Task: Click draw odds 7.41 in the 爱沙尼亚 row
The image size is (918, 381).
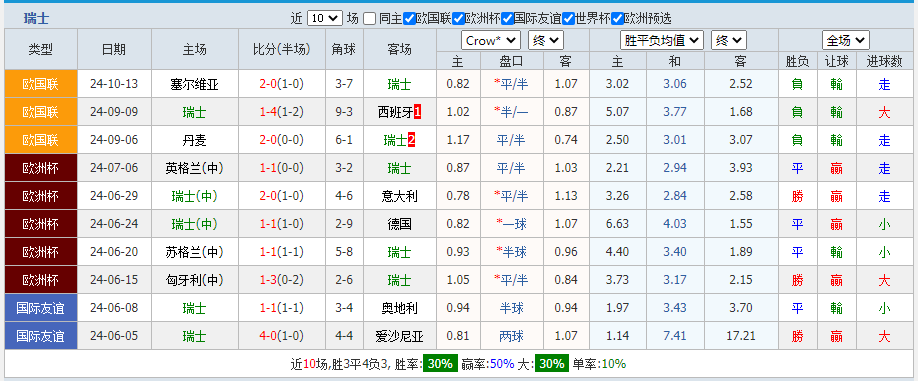Action: click(675, 337)
